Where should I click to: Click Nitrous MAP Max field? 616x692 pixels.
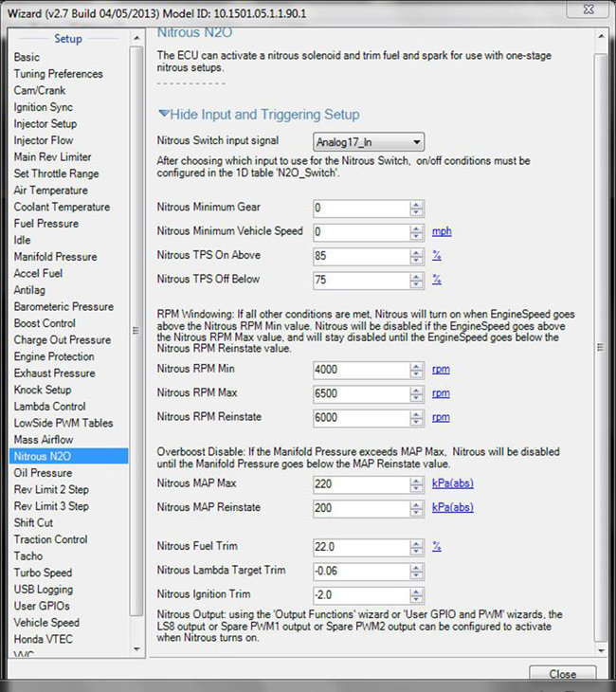point(362,484)
